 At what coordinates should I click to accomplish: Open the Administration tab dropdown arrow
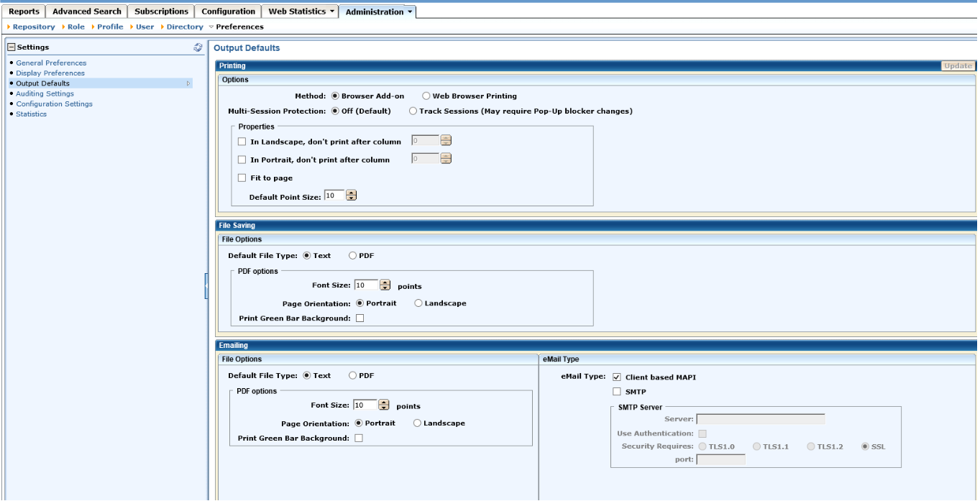pyautogui.click(x=410, y=12)
